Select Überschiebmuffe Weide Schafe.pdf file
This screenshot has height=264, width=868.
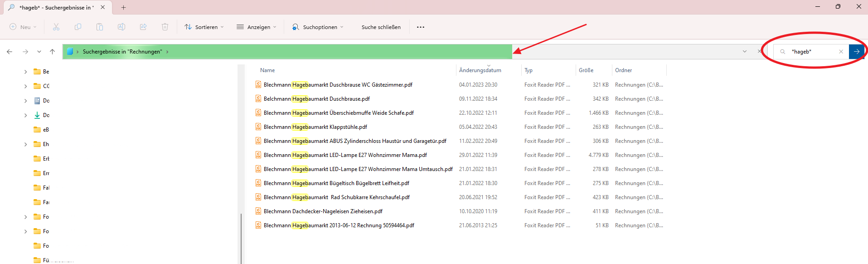339,113
